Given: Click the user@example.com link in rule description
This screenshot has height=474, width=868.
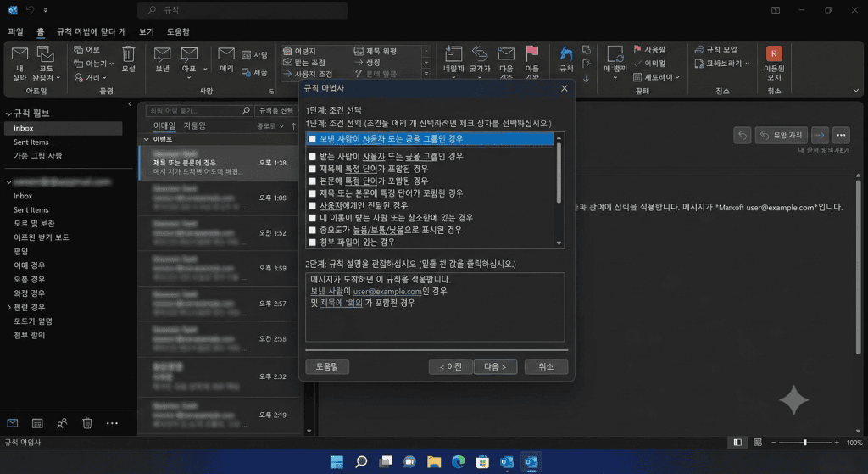Looking at the screenshot, I should (387, 291).
